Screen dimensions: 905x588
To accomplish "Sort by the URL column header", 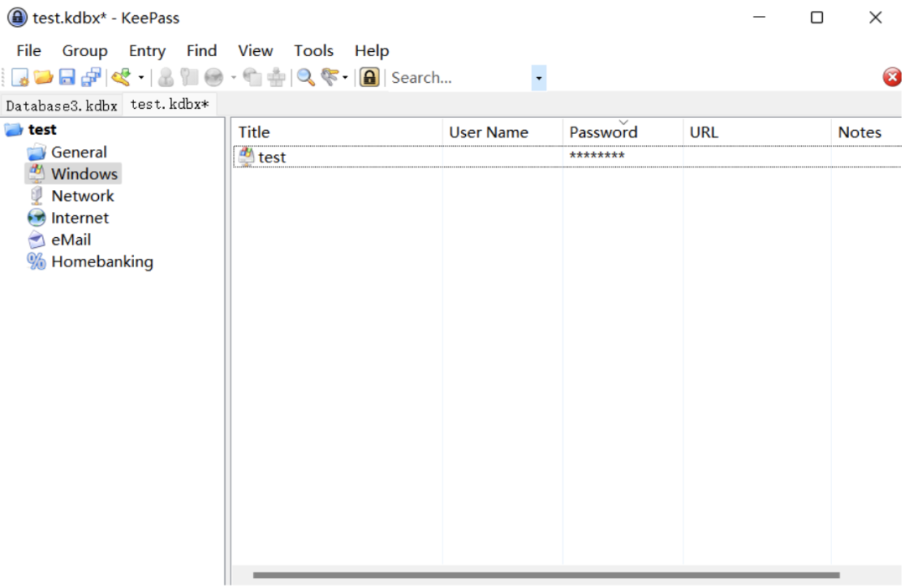I will coord(757,132).
